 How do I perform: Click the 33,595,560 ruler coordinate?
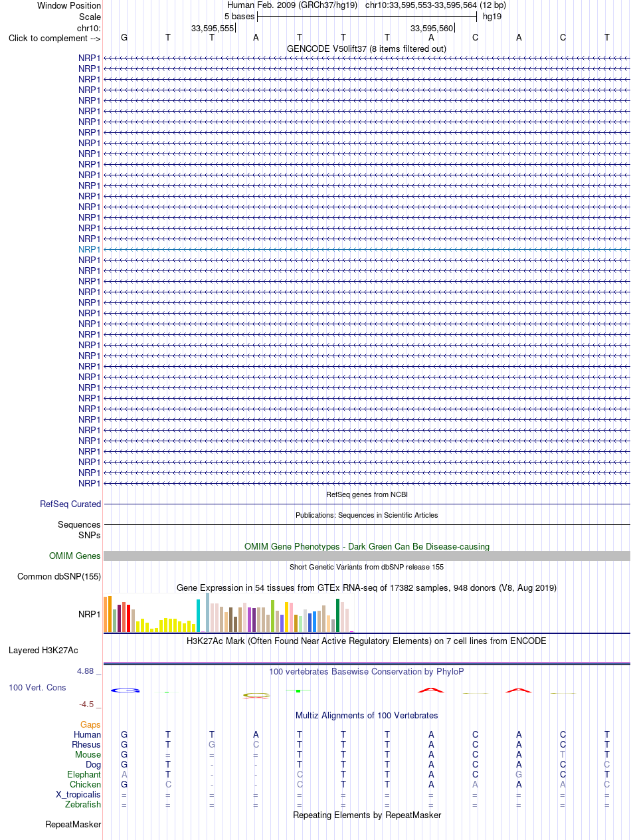pyautogui.click(x=432, y=28)
